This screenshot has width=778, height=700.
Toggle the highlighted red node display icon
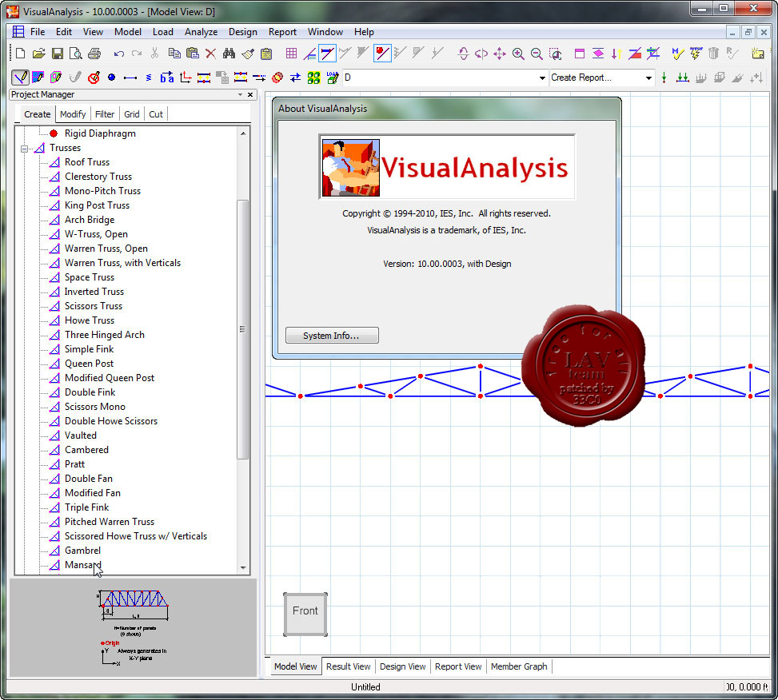coord(381,54)
